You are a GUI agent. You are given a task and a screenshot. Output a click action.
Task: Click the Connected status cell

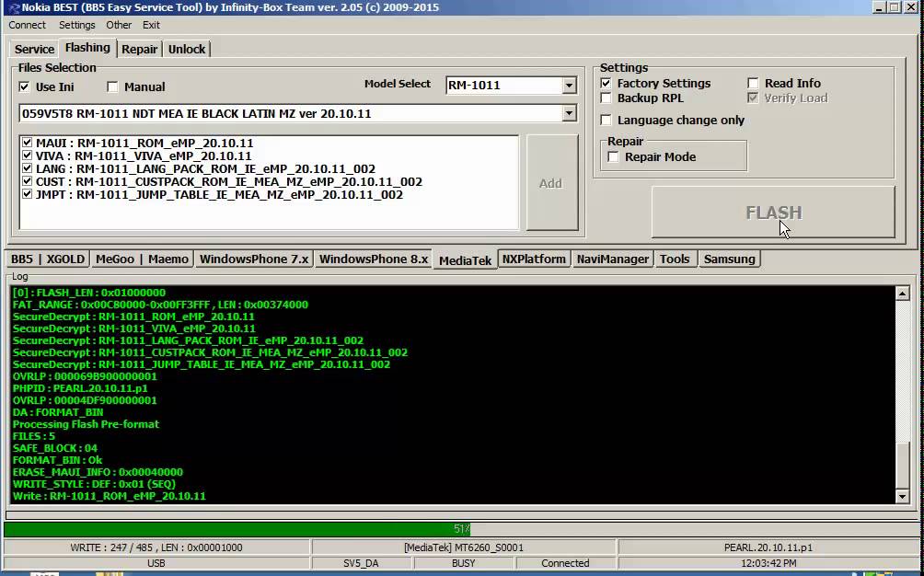pyautogui.click(x=565, y=563)
